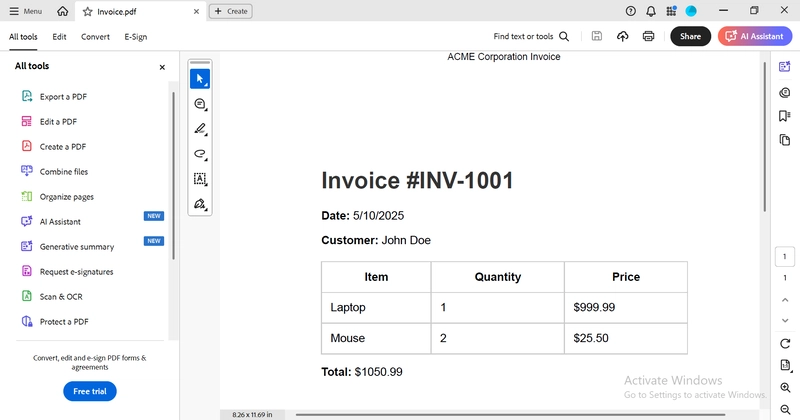
Task: Click the print icon
Action: coord(648,37)
